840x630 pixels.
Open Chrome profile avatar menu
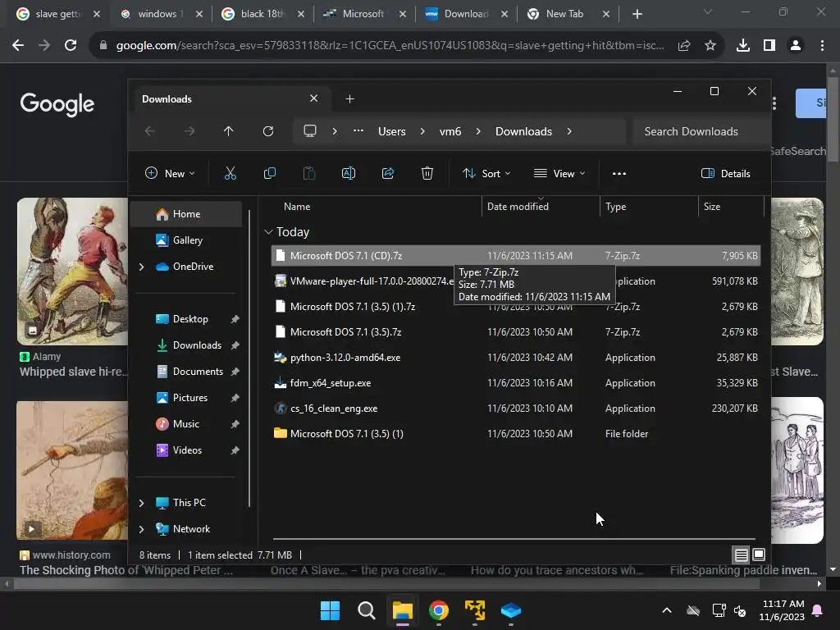click(x=796, y=46)
